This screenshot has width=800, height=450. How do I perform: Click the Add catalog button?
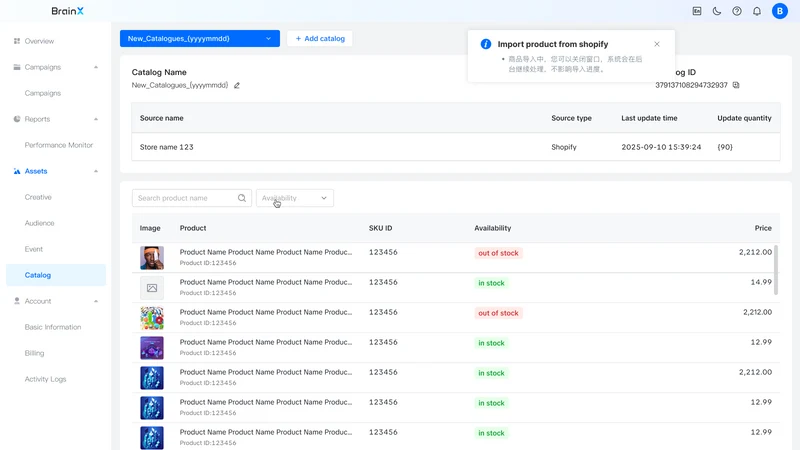[320, 38]
